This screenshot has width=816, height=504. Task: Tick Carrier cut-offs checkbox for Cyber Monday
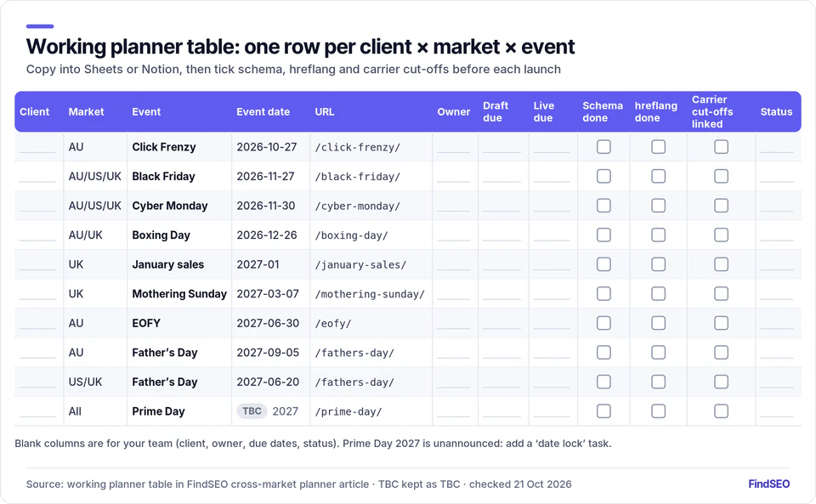[722, 206]
